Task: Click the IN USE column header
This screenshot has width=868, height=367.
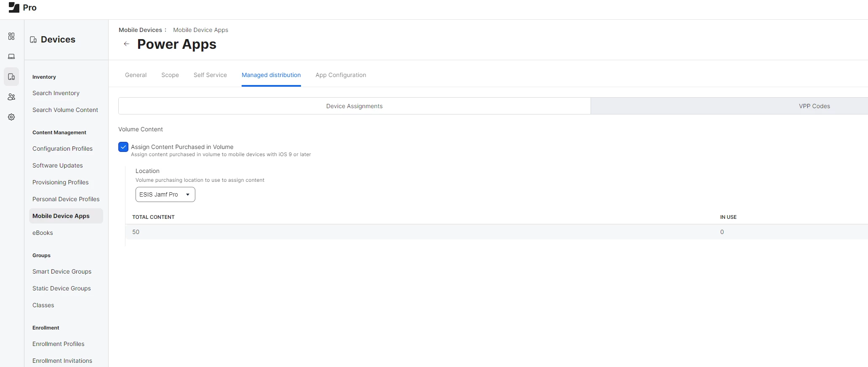Action: [x=728, y=217]
